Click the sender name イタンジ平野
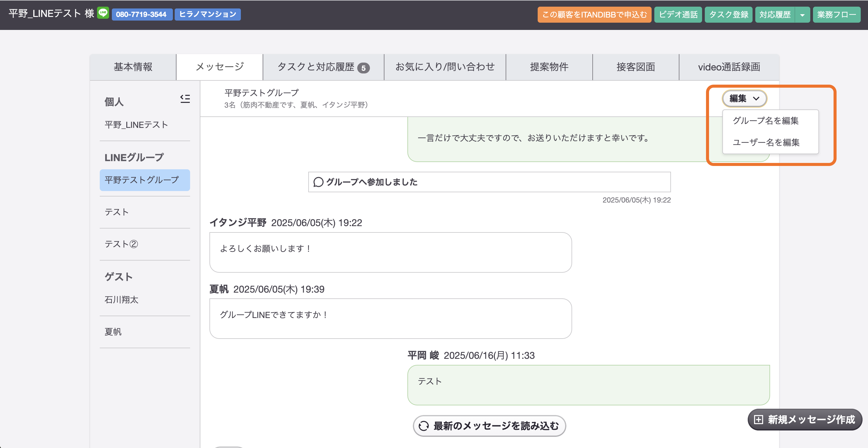Screen dimensions: 868x448 pyautogui.click(x=238, y=223)
